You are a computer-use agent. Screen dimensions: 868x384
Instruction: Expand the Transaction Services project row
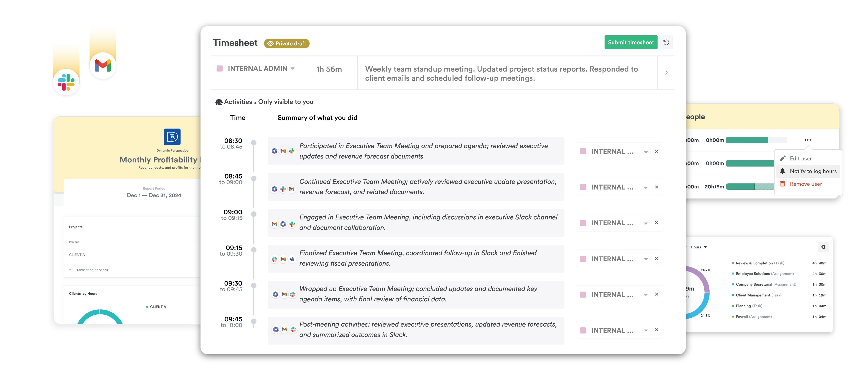pyautogui.click(x=70, y=270)
